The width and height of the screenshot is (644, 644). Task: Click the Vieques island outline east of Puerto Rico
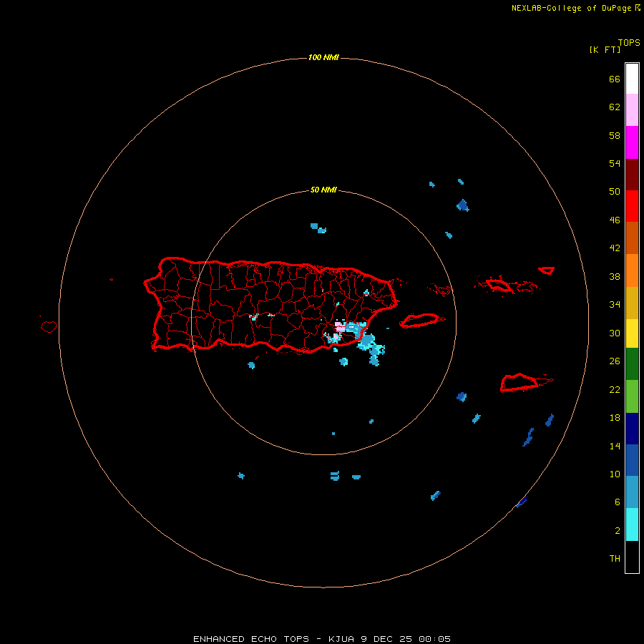click(x=422, y=321)
